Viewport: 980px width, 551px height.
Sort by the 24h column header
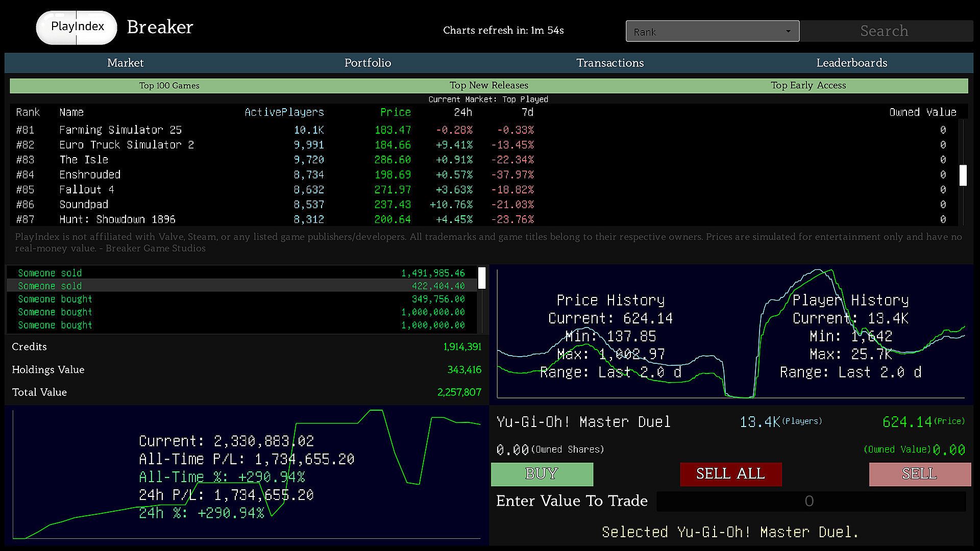tap(463, 112)
